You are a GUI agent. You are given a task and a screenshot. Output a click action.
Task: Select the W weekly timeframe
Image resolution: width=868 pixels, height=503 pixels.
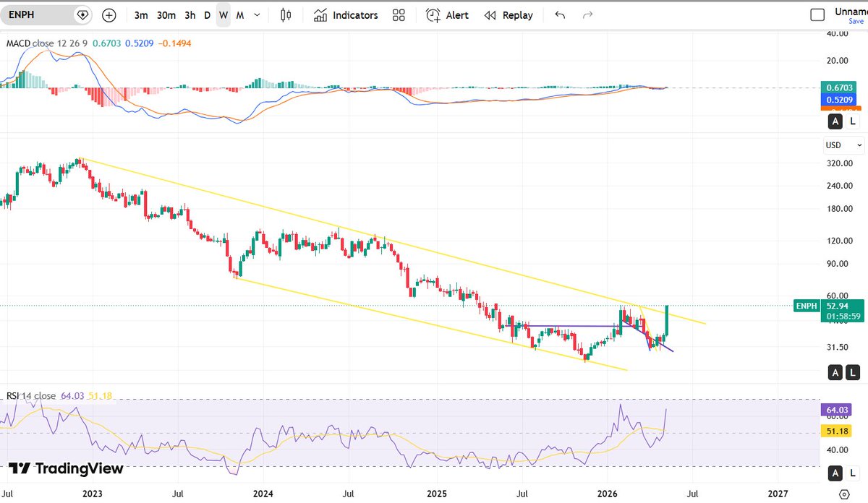coord(224,15)
